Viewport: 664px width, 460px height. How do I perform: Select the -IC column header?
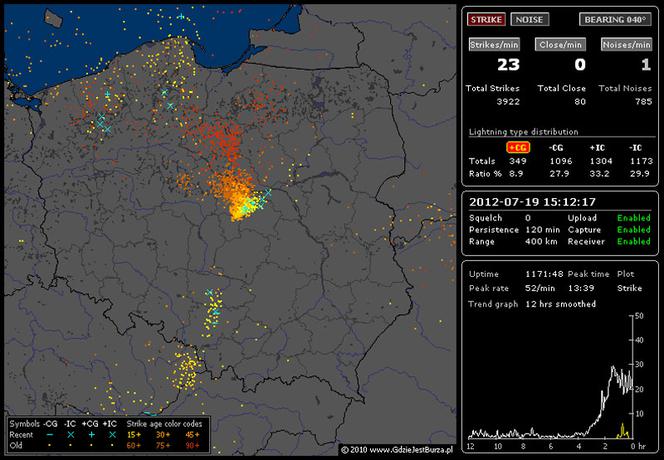click(x=636, y=148)
